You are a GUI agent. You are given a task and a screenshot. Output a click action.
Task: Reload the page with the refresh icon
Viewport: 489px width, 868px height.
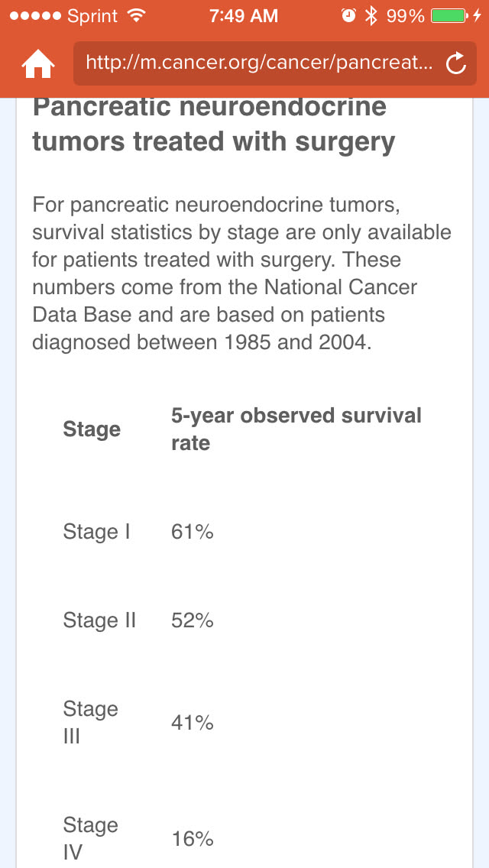point(456,65)
